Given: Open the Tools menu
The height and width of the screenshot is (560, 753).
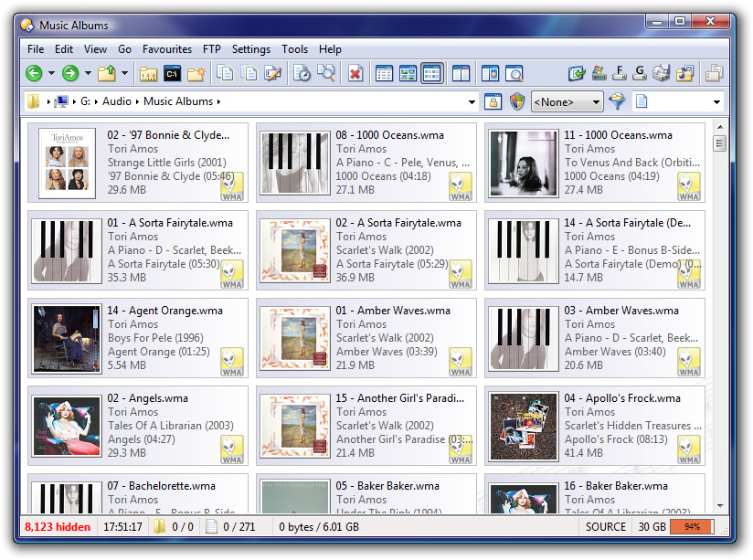Looking at the screenshot, I should tap(295, 49).
